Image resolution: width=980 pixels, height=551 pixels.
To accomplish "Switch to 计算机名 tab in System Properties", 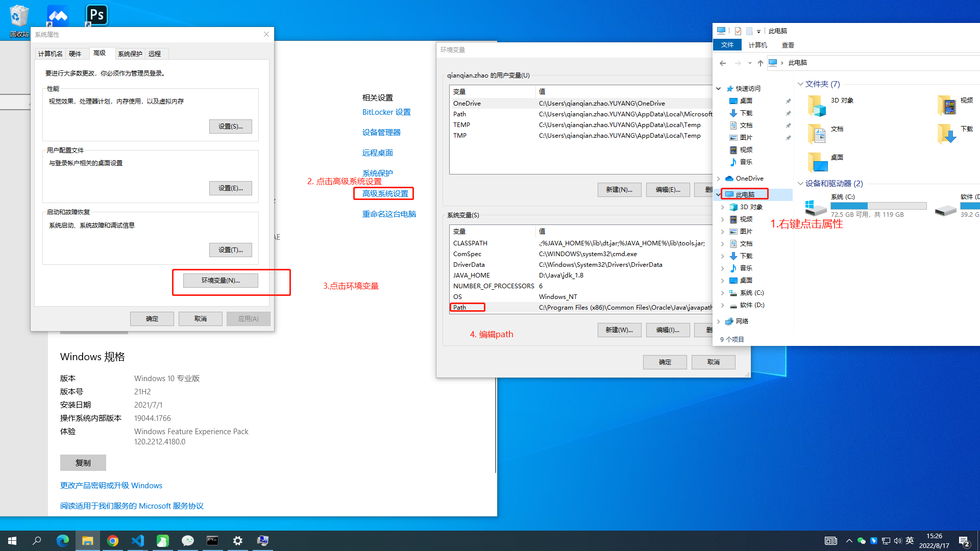I will (x=50, y=54).
